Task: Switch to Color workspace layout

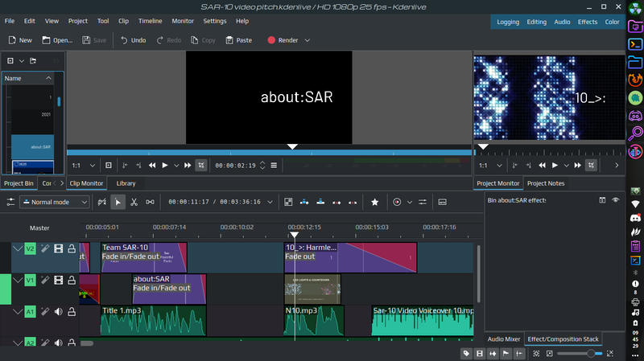Action: 612,23
